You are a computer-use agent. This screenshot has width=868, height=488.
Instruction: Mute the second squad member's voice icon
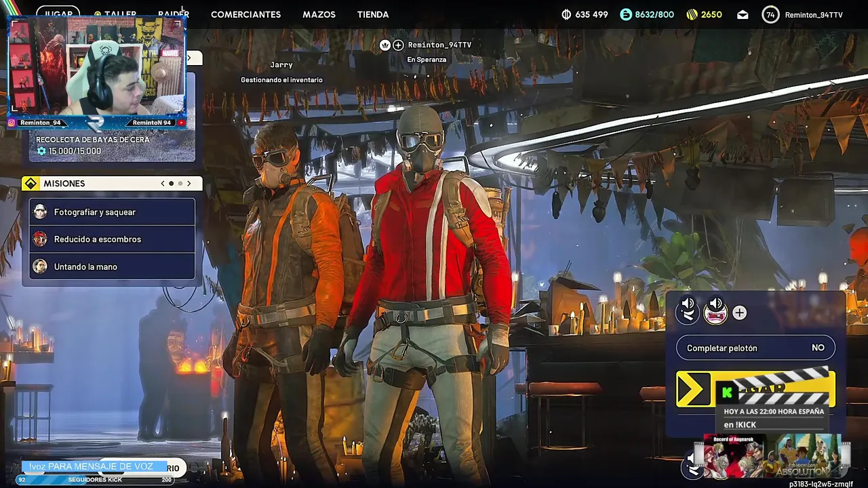[x=715, y=312]
